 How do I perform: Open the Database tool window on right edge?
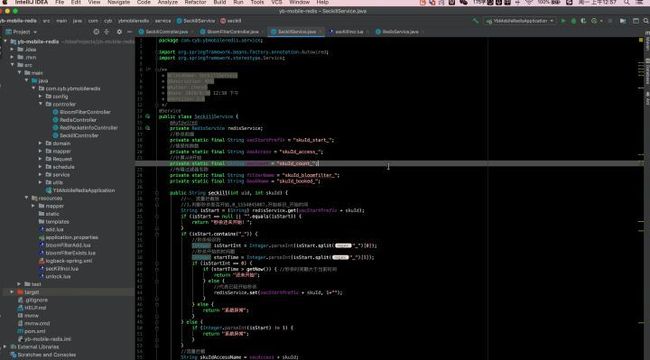[647, 71]
